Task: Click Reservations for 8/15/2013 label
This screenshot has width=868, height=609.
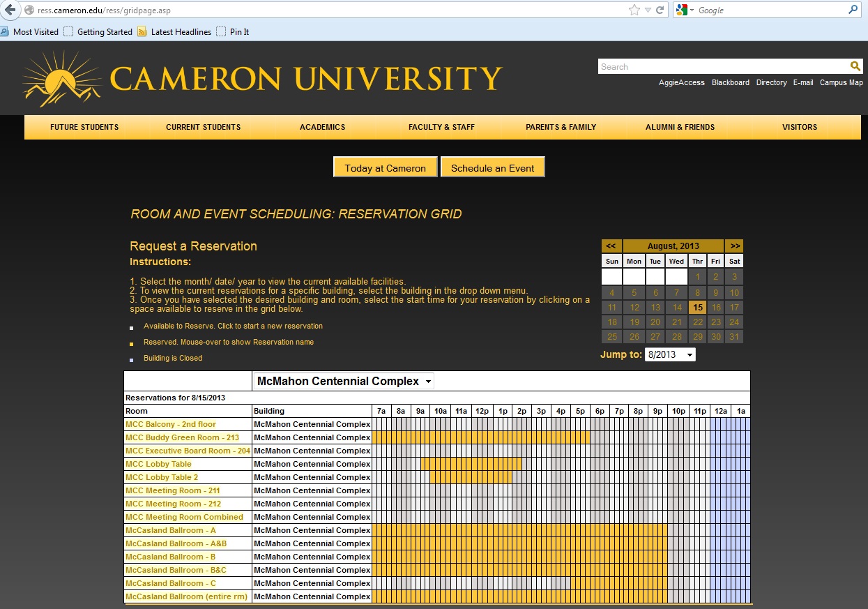Action: [176, 398]
